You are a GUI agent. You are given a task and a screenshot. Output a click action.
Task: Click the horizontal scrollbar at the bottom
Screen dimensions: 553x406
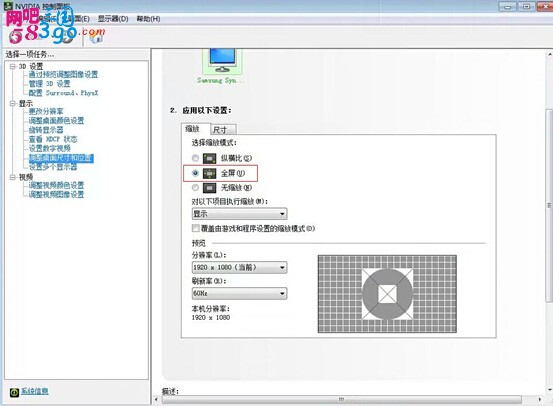(x=341, y=400)
